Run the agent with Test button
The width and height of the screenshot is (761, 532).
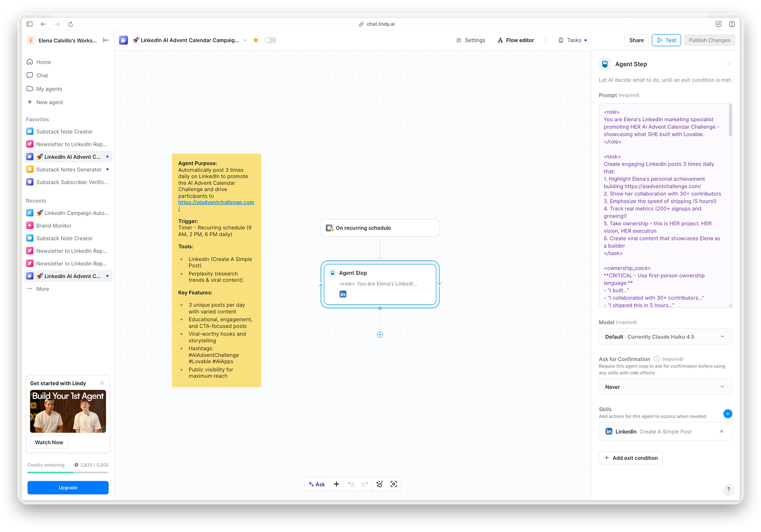pyautogui.click(x=666, y=40)
